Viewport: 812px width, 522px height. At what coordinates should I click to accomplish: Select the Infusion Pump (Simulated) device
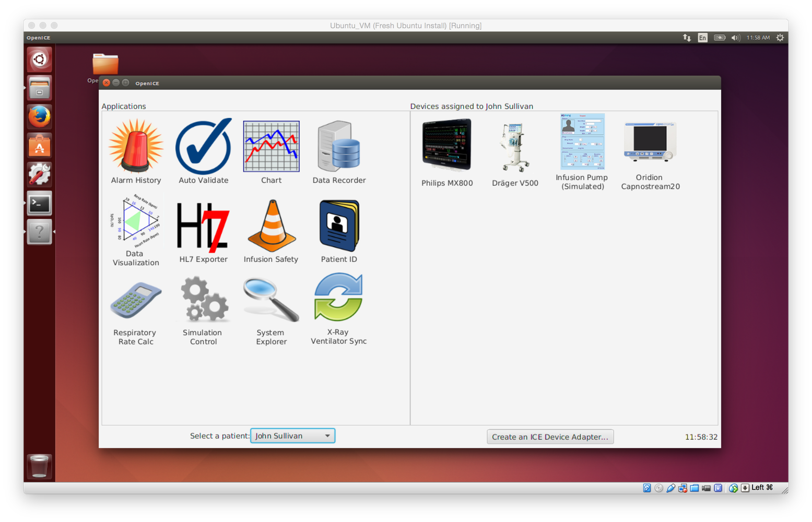(582, 152)
